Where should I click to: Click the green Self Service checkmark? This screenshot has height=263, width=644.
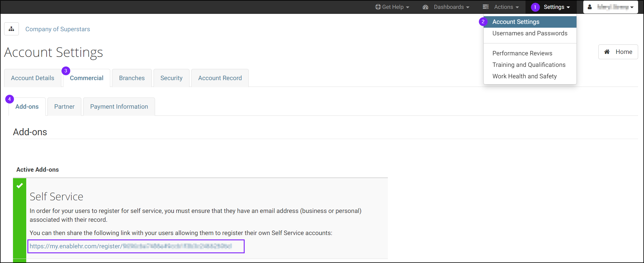[20, 186]
